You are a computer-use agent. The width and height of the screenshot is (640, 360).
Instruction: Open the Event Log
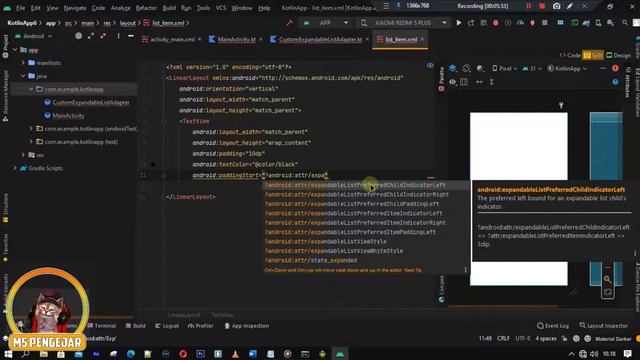(x=553, y=326)
